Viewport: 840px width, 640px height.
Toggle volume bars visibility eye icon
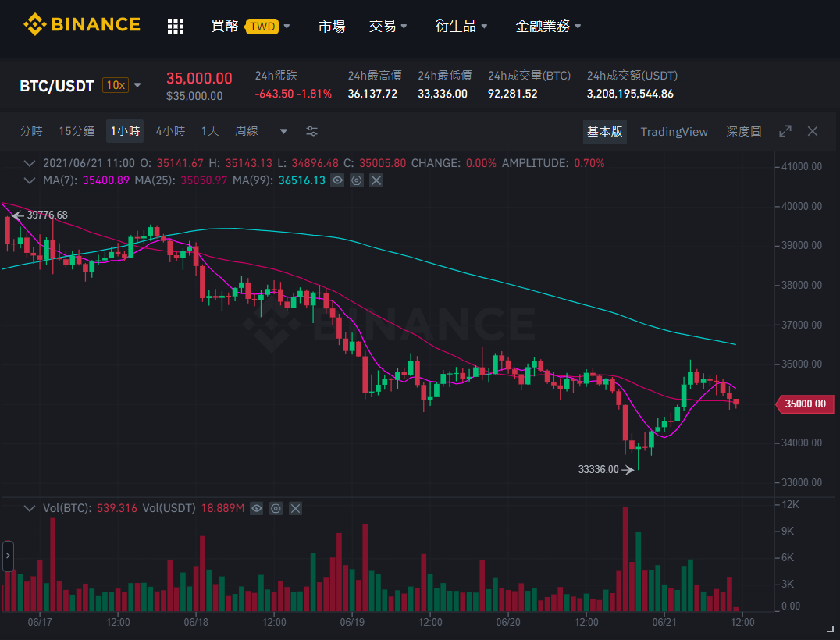257,508
